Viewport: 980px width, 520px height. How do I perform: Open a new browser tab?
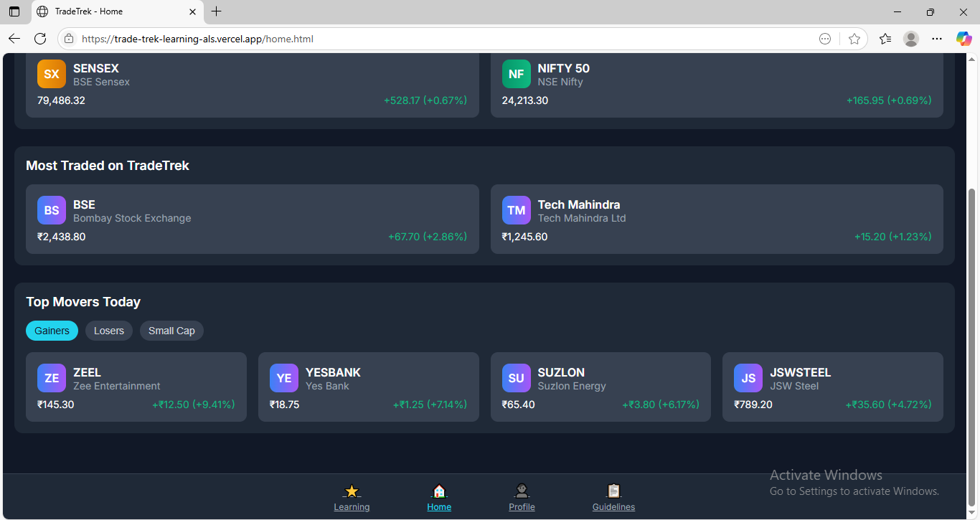217,11
